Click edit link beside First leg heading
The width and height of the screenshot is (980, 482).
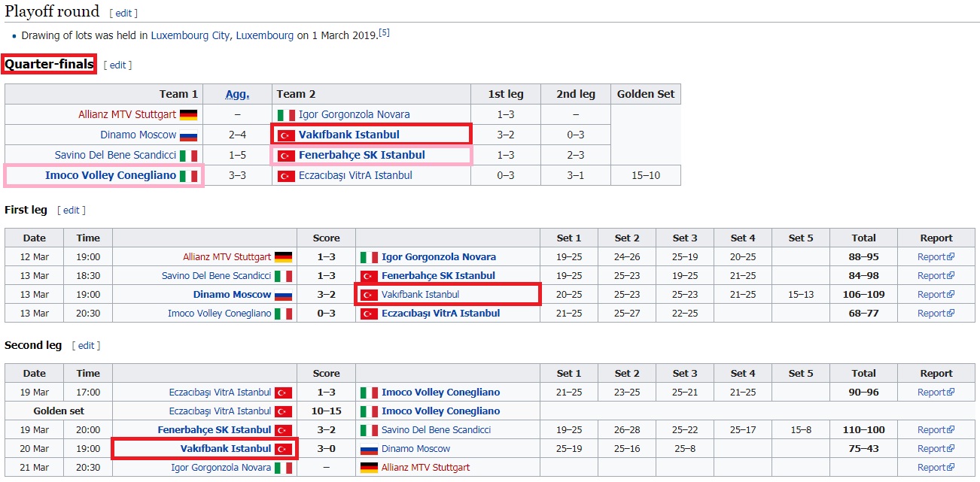coord(72,211)
